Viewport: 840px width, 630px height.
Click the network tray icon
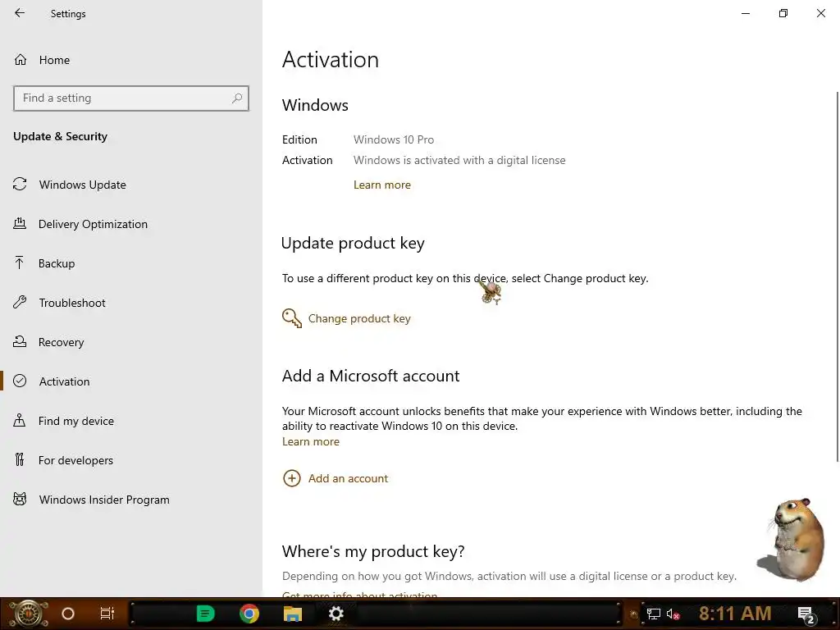(x=654, y=614)
